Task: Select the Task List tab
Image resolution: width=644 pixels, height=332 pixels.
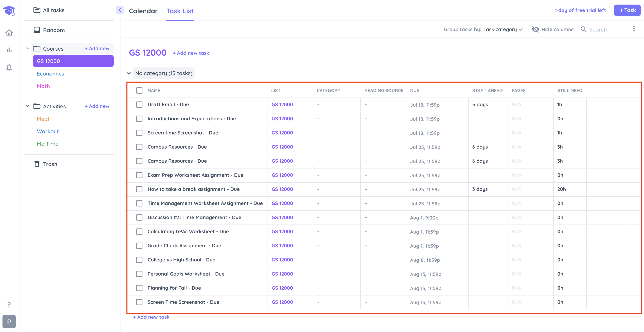Action: click(180, 11)
